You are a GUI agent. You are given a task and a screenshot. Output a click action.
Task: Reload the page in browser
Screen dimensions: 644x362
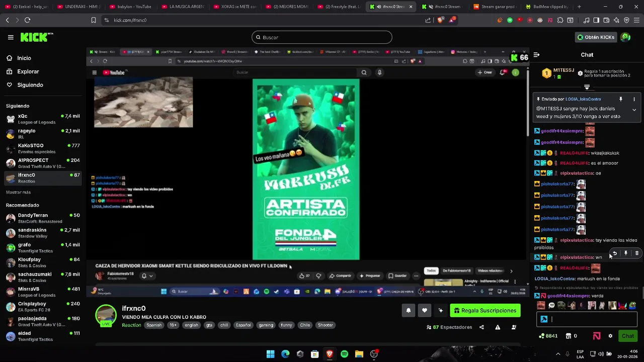(x=27, y=20)
